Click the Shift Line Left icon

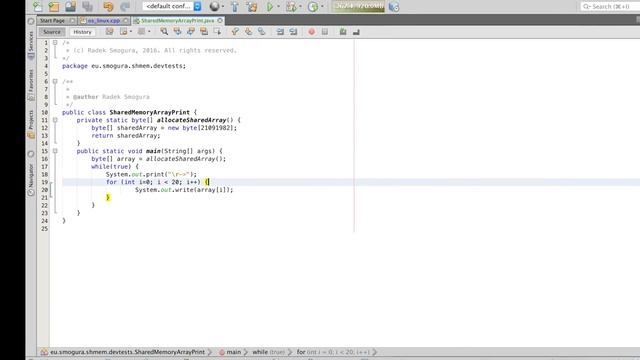tap(280, 31)
